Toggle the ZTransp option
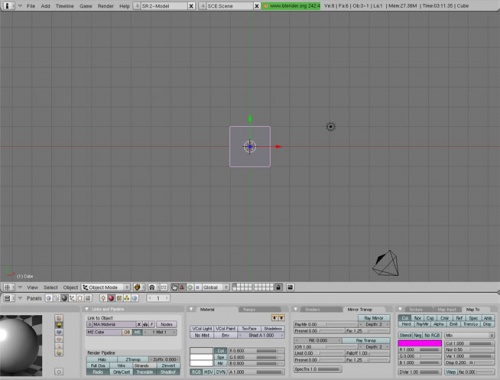 (133, 359)
